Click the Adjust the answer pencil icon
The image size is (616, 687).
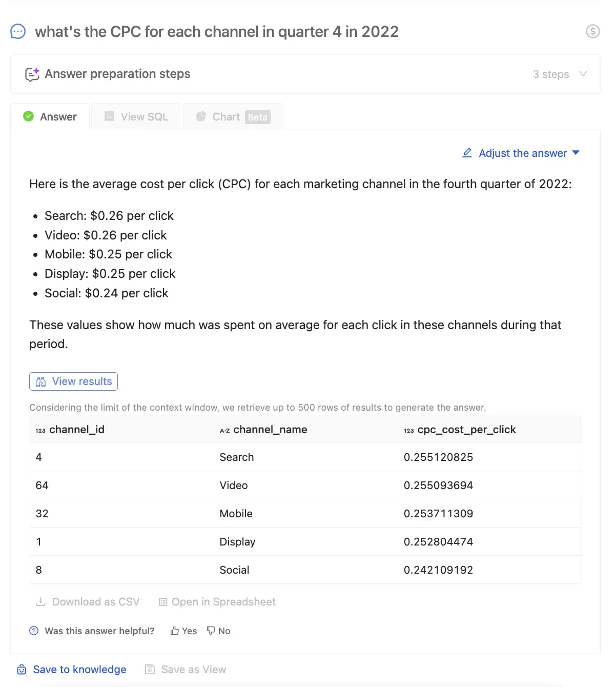click(x=467, y=153)
